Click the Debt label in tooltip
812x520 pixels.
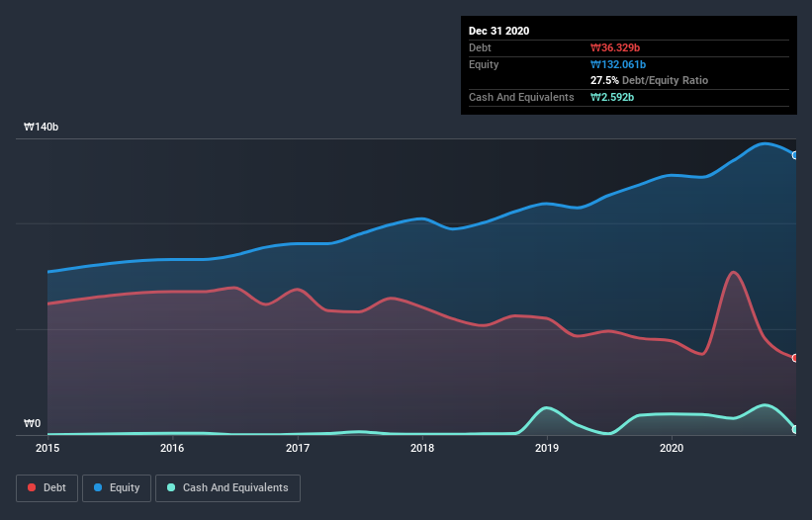(480, 47)
